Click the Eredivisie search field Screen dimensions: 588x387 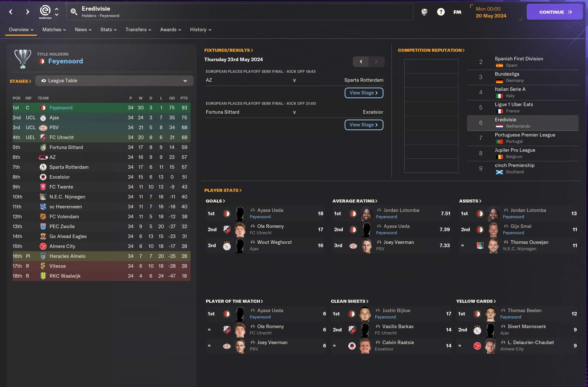tap(240, 12)
